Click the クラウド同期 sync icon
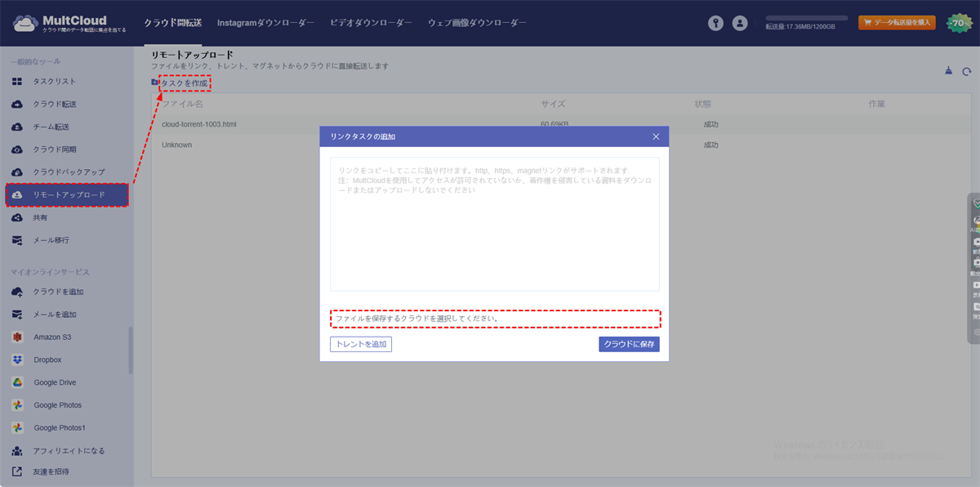This screenshot has width=980, height=487. coord(16,150)
